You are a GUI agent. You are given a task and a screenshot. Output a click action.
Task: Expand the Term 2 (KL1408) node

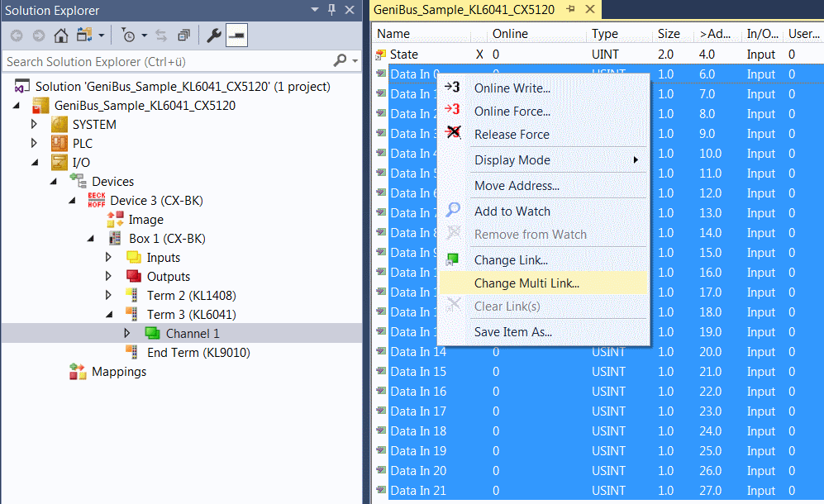click(109, 295)
